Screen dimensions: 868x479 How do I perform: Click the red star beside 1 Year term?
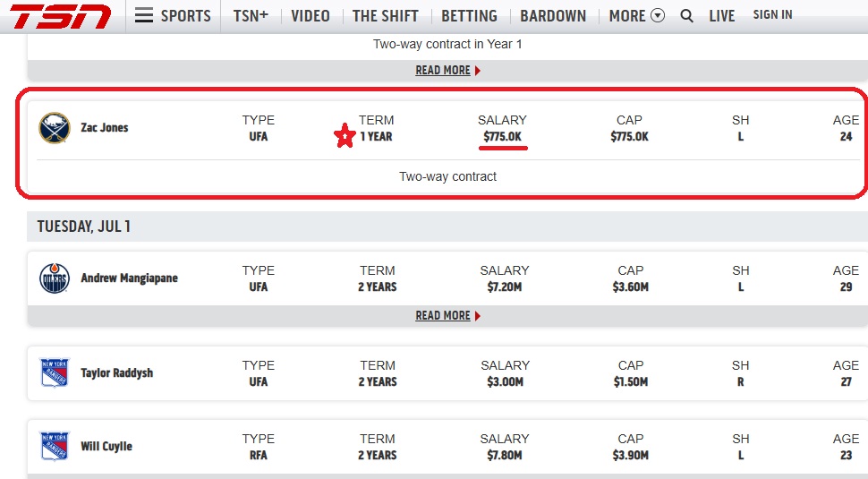(x=345, y=136)
